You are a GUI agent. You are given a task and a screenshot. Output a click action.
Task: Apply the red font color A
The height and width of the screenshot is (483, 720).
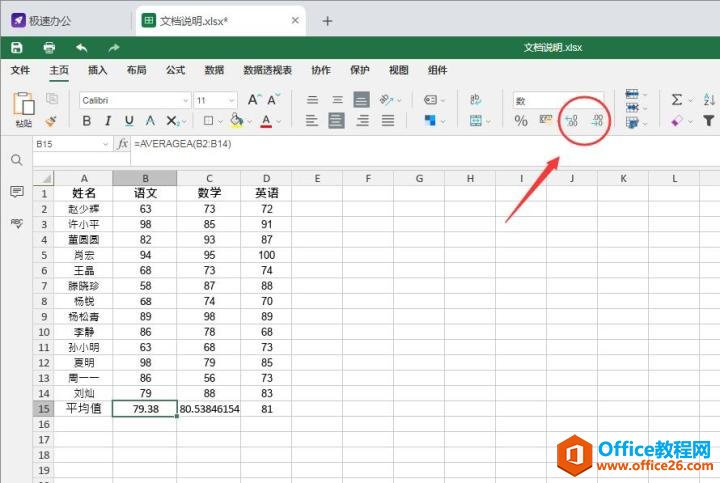click(x=266, y=121)
